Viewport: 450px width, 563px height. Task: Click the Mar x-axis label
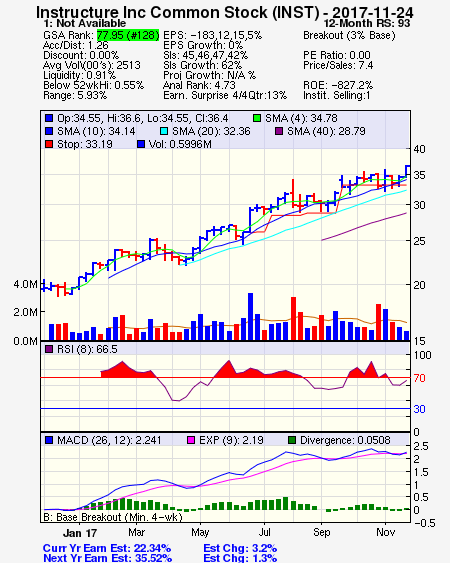click(136, 532)
